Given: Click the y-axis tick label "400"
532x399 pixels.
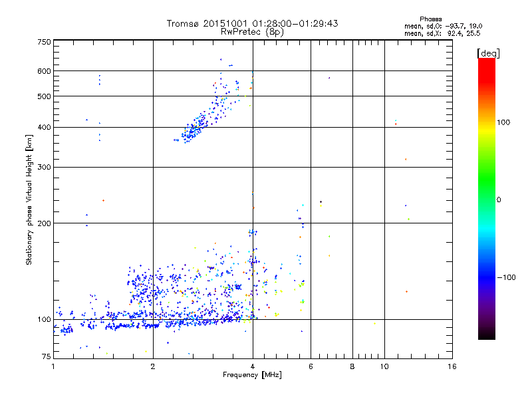Looking at the screenshot, I should pyautogui.click(x=44, y=127).
